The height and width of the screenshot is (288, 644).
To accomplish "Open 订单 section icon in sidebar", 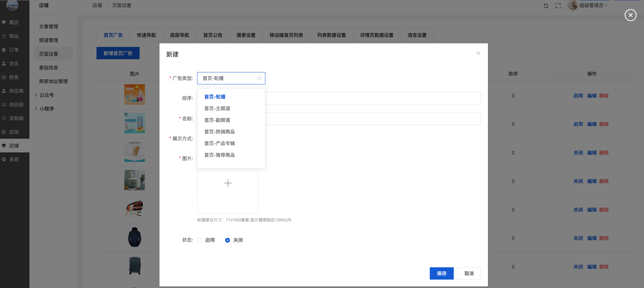I will click(x=4, y=50).
